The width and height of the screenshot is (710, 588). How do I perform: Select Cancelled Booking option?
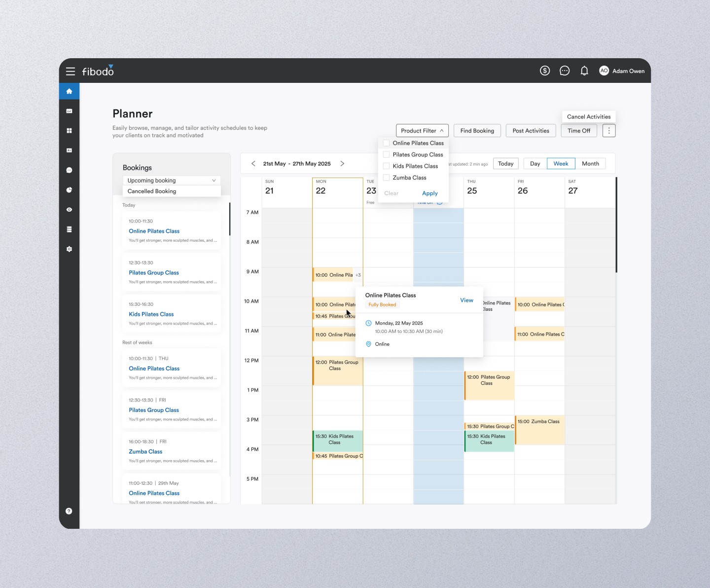tap(172, 191)
